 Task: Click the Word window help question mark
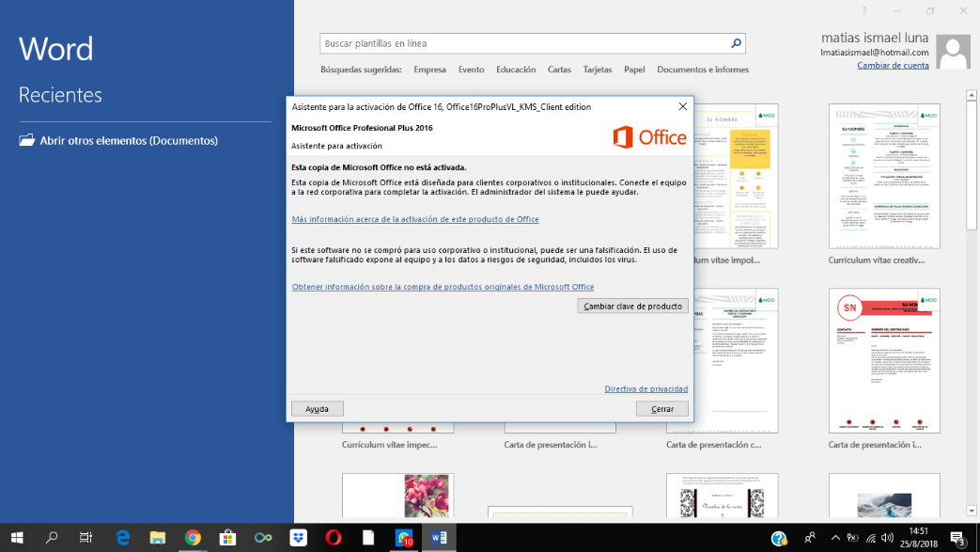click(864, 10)
